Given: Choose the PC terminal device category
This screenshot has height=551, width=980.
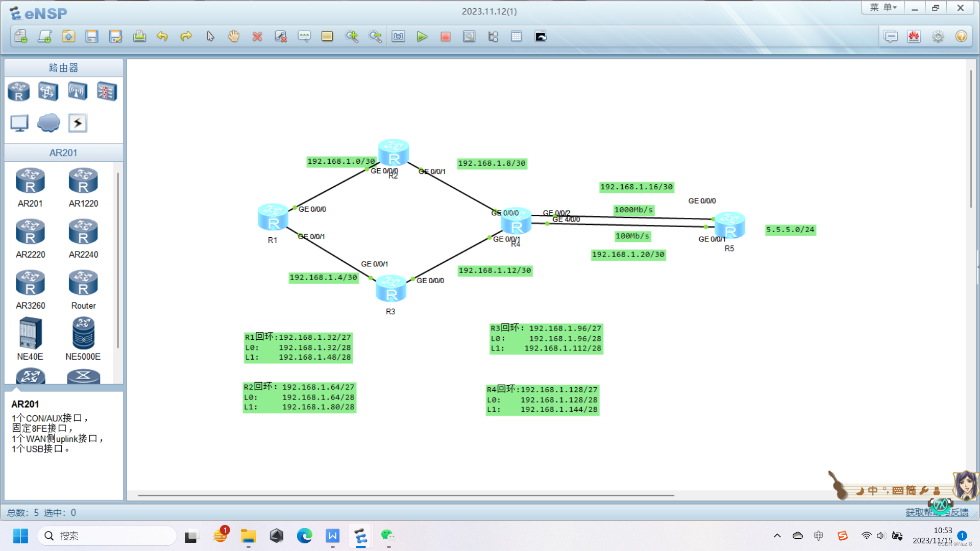Looking at the screenshot, I should 19,123.
